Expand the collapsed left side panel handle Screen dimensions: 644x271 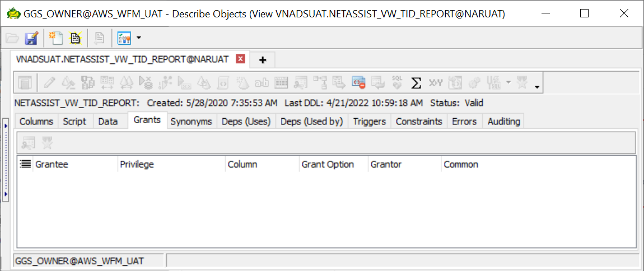(6, 160)
